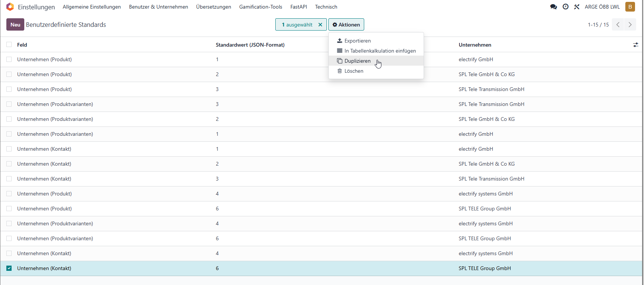Open the activities clock icon

[x=566, y=7]
